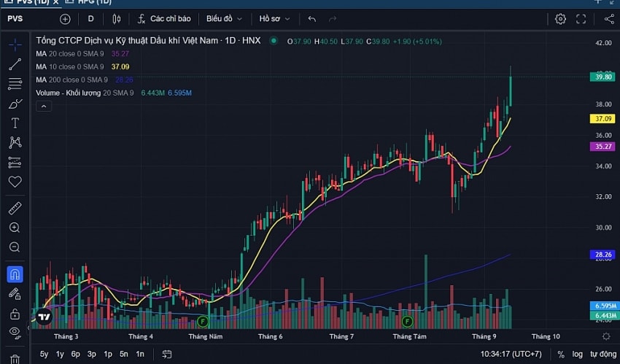This screenshot has width=620, height=364.
Task: Click the 39.80 current price label
Action: 602,77
